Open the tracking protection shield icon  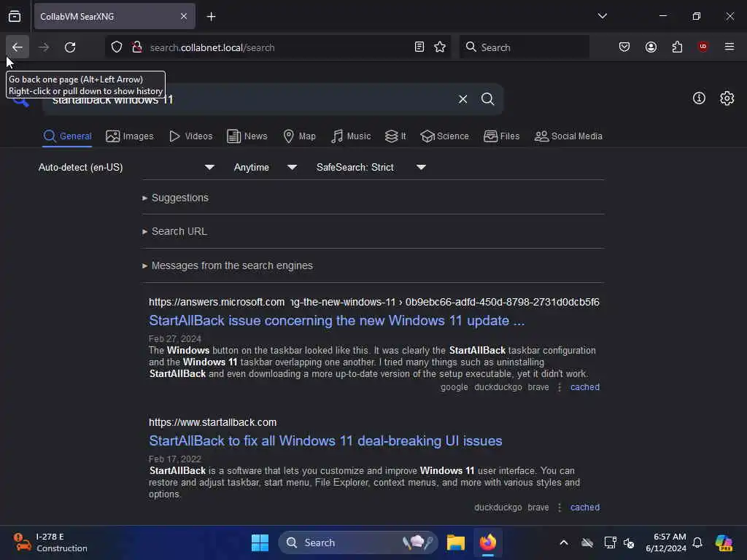pyautogui.click(x=117, y=47)
